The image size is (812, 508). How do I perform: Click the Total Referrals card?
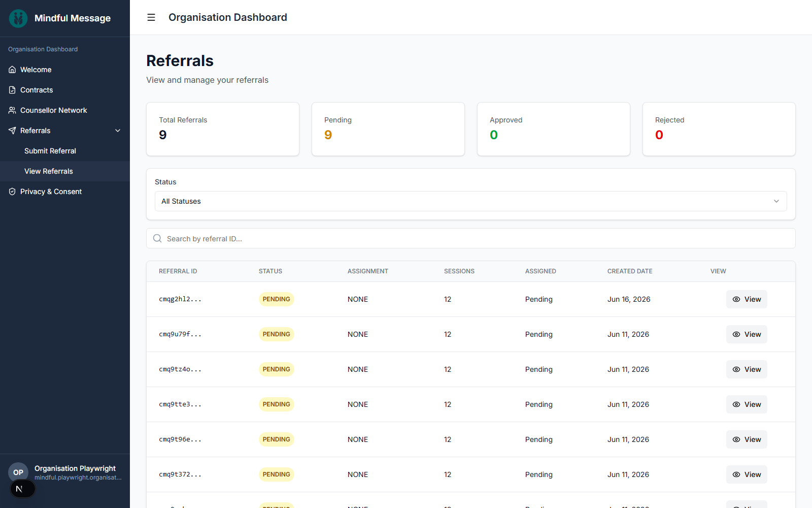point(223,129)
